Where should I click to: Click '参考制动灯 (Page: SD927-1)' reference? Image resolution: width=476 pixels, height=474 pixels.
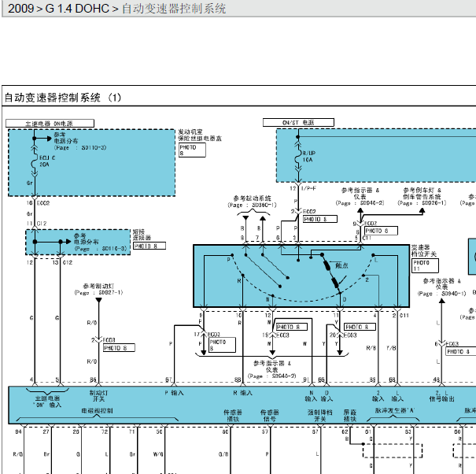[x=98, y=289]
